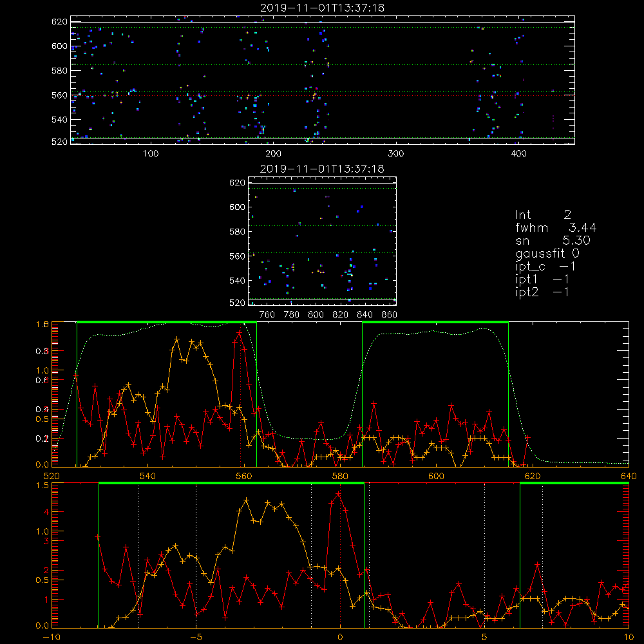The width and height of the screenshot is (644, 644).
Task: Click the 840 x-axis label of the middle plot
Action: 365,315
